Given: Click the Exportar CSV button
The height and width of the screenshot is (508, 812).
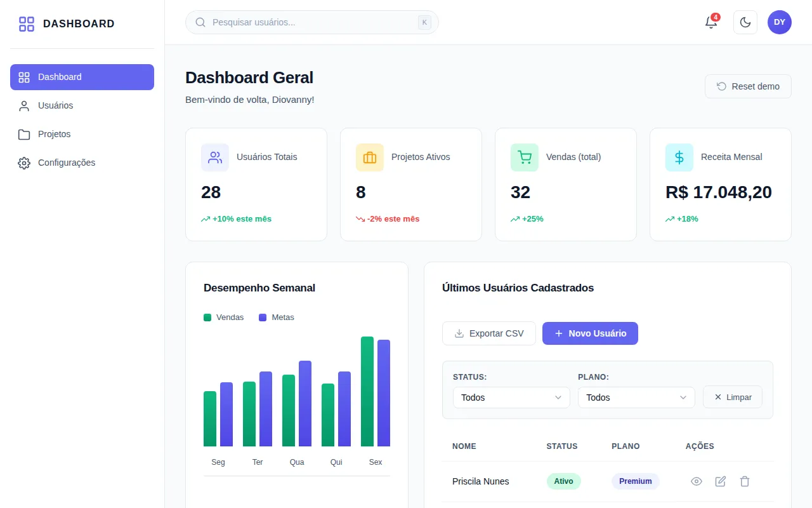Looking at the screenshot, I should [489, 333].
